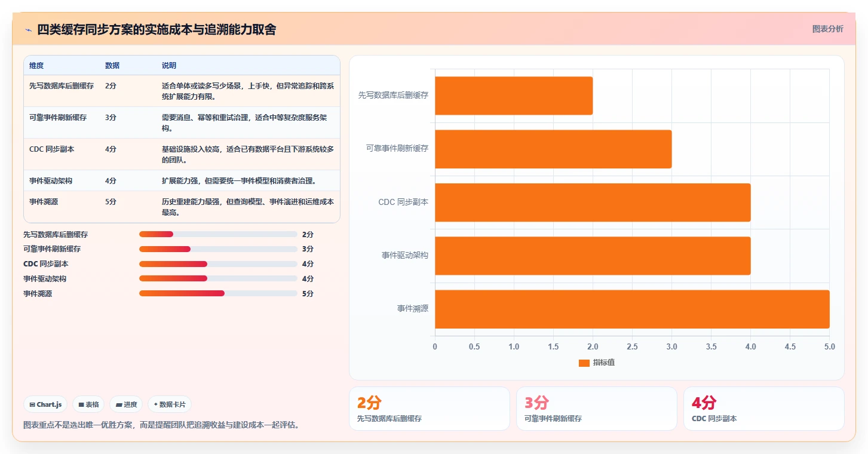Image resolution: width=868 pixels, height=454 pixels.
Task: Click the lightning icon beside the title
Action: (x=29, y=30)
